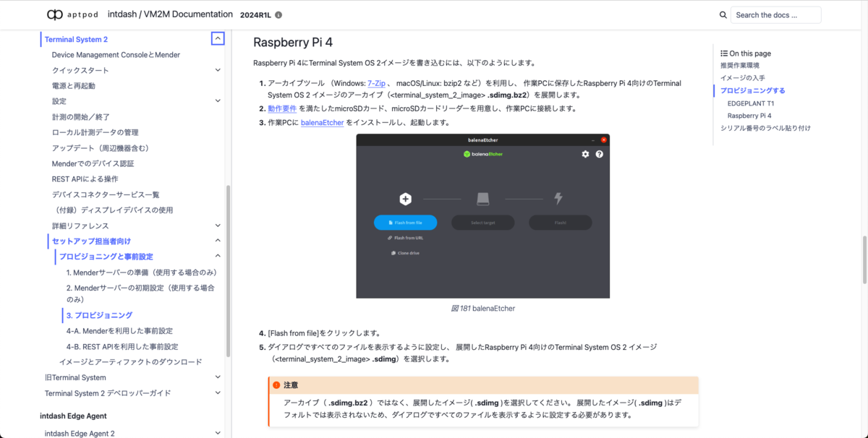Click the 2024R1L version label
Image resolution: width=868 pixels, height=438 pixels.
coord(254,14)
